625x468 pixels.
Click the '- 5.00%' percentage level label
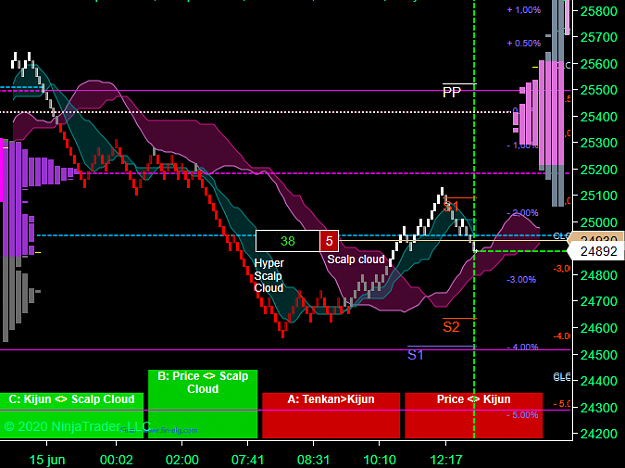coord(523,415)
